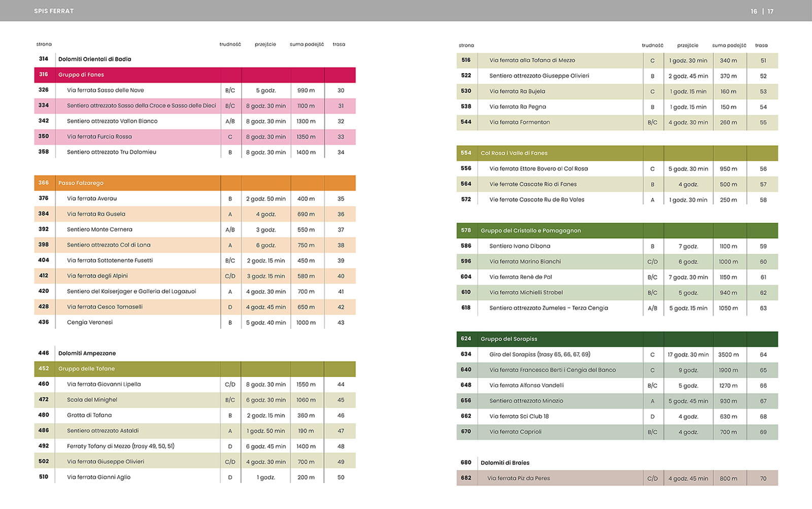This screenshot has width=812, height=509.
Task: Click the "Grotta di Tofana" entry
Action: [89, 415]
